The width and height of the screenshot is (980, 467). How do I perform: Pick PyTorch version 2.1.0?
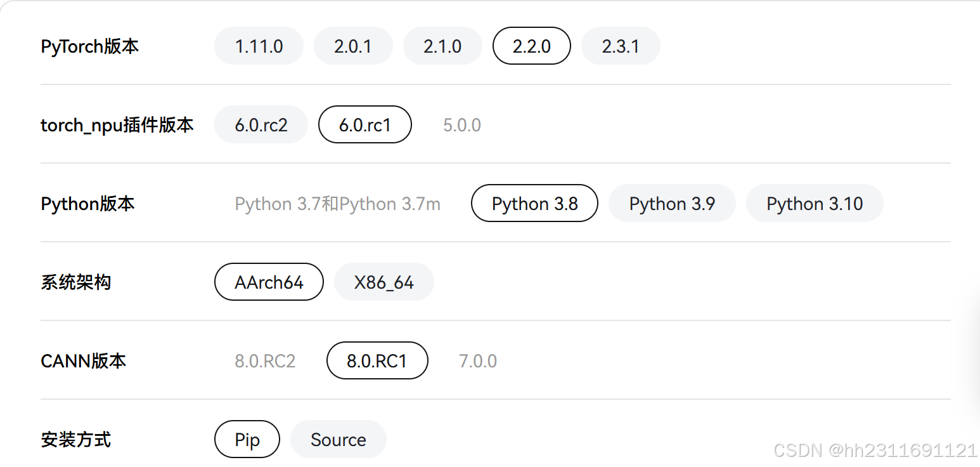(442, 46)
